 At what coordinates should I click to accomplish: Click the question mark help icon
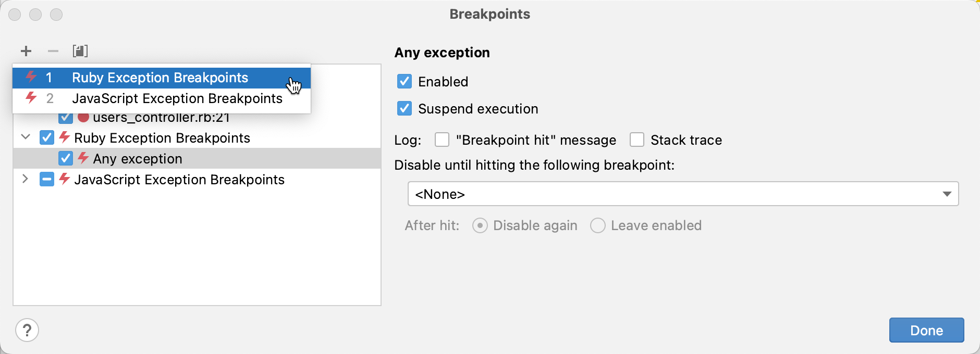(x=27, y=330)
